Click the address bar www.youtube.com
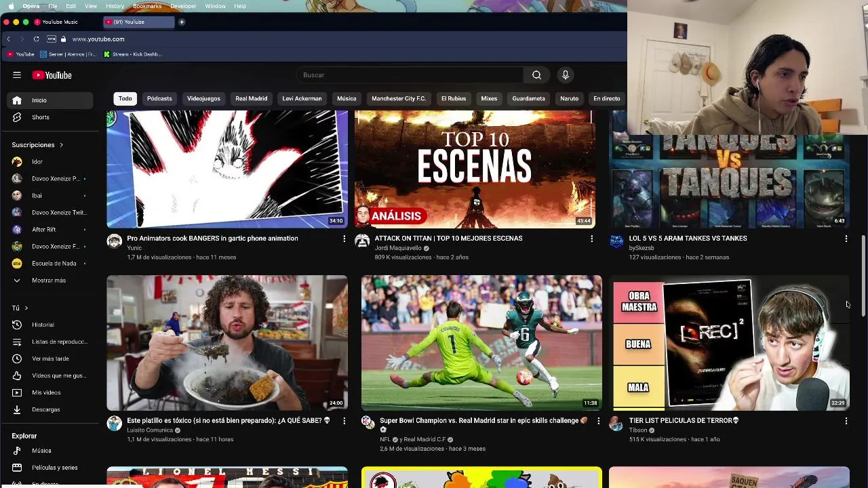868x488 pixels. click(98, 39)
